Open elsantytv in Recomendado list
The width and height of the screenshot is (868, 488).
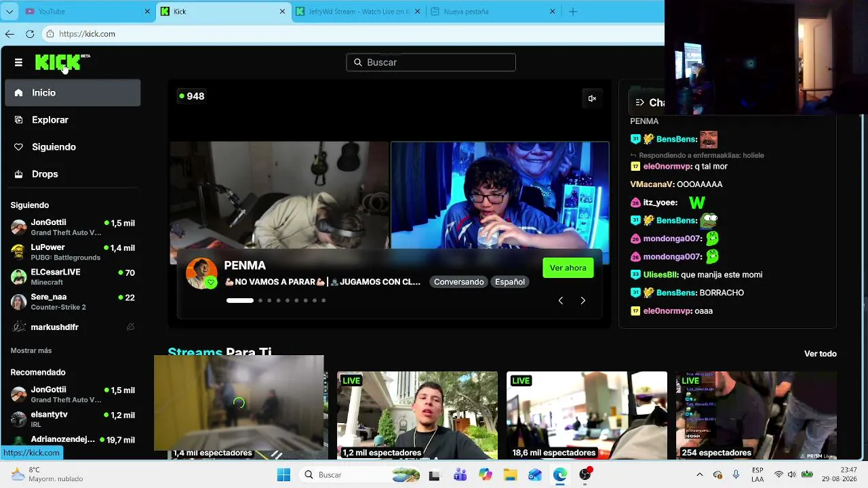(x=73, y=419)
